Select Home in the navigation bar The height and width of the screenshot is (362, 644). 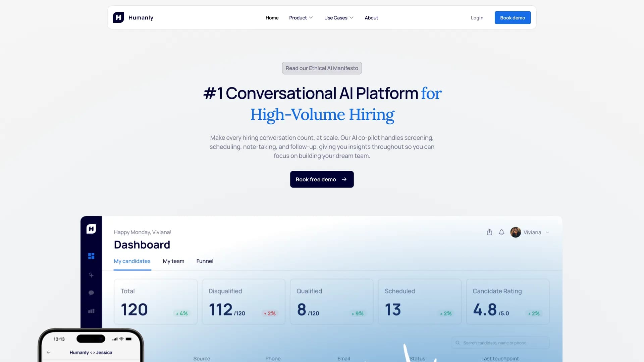pyautogui.click(x=272, y=18)
